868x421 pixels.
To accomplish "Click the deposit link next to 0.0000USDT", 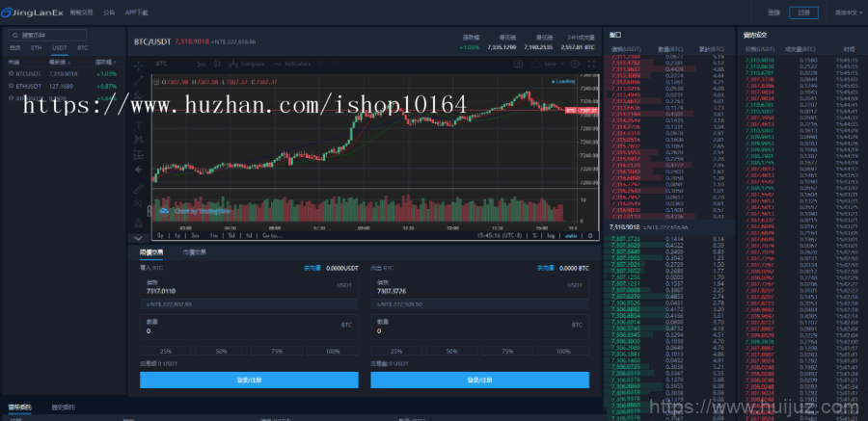I will (x=312, y=268).
